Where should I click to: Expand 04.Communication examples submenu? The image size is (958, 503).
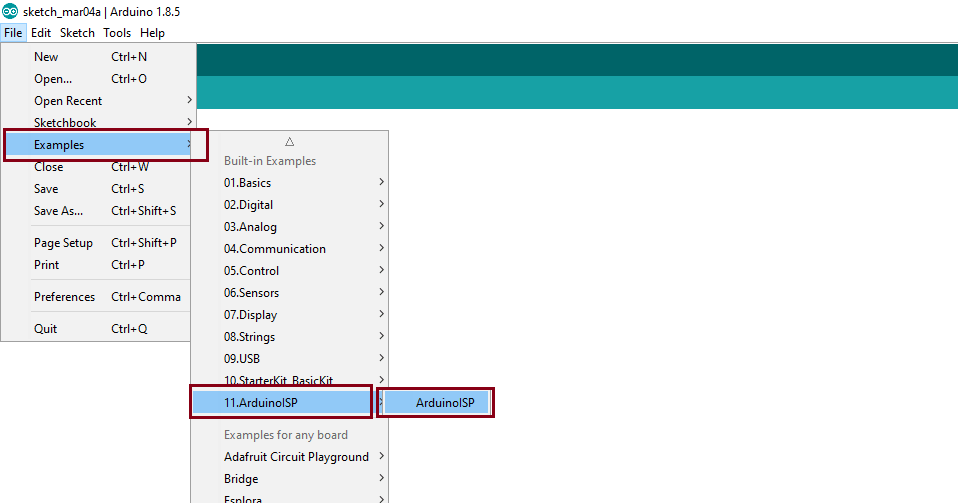click(x=290, y=249)
